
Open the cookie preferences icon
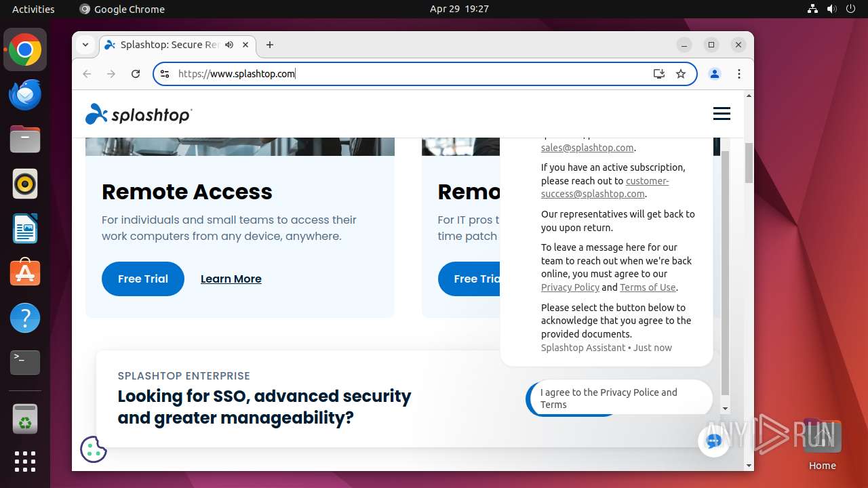click(94, 449)
